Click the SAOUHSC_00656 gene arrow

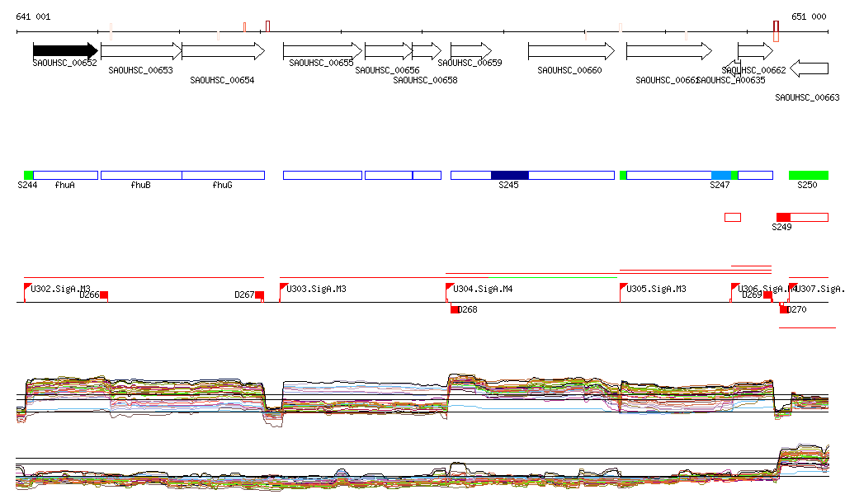coord(389,51)
